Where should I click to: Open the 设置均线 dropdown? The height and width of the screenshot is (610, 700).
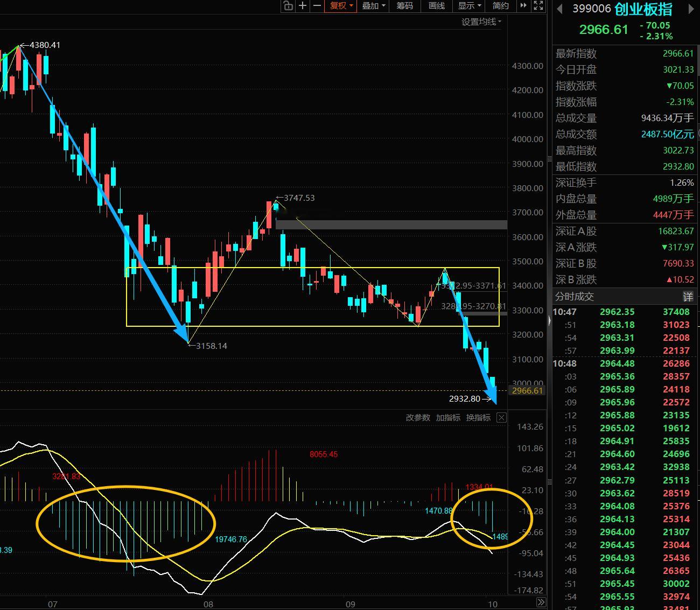[x=481, y=22]
